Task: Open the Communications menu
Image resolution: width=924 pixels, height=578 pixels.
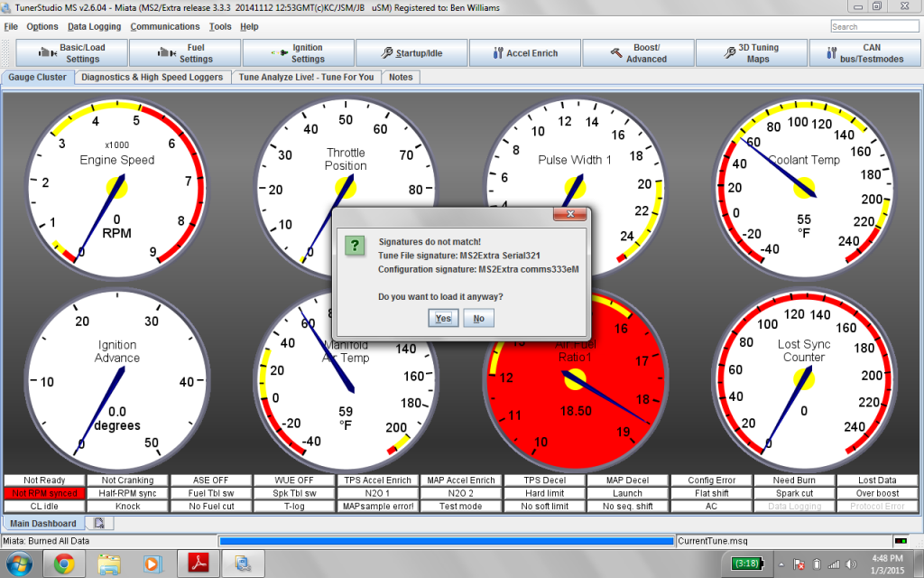Action: 165,26
